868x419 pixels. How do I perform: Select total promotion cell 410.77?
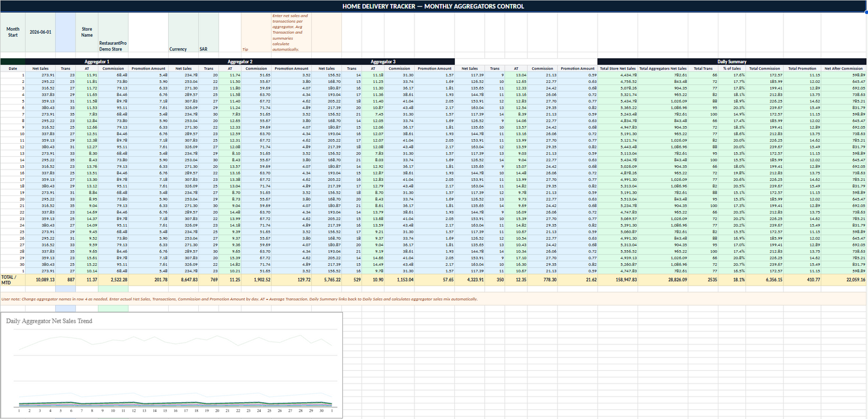pyautogui.click(x=802, y=280)
